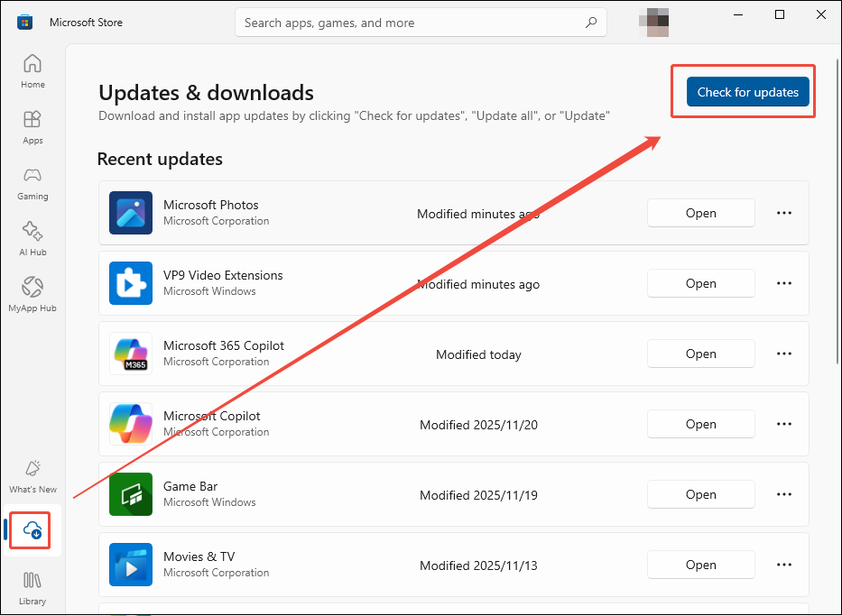Image resolution: width=842 pixels, height=616 pixels.
Task: Click the Microsoft Copilot app thumbnail
Action: tap(131, 424)
